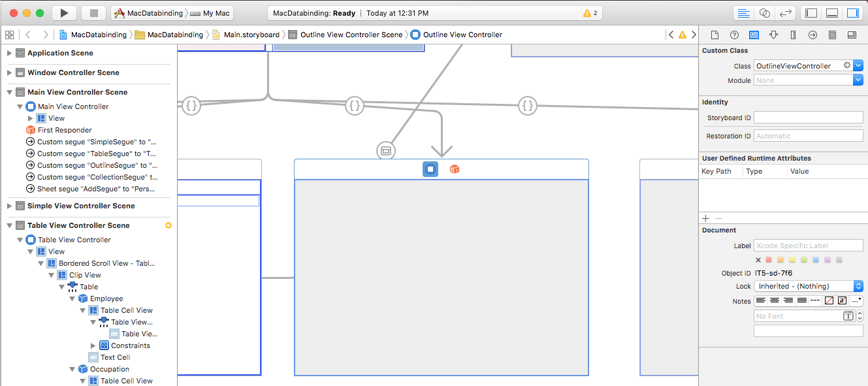
Task: Click the warnings indicator in activity bar
Action: point(590,13)
